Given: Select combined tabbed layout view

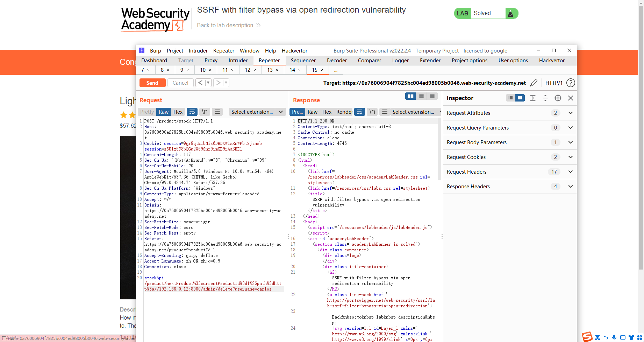Looking at the screenshot, I should pos(432,96).
